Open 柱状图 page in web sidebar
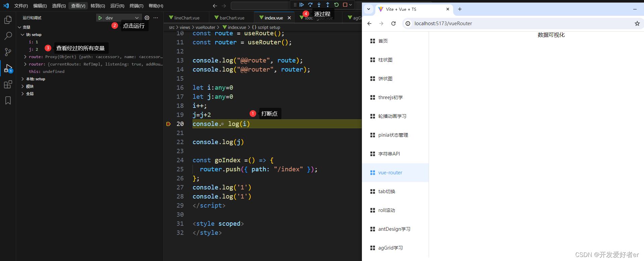 click(x=395, y=60)
